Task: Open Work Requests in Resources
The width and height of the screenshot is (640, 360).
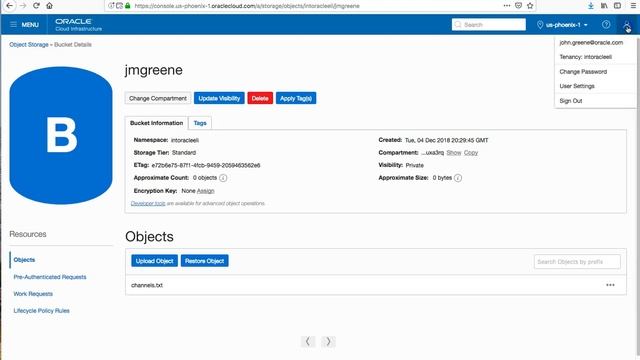Action: click(33, 294)
